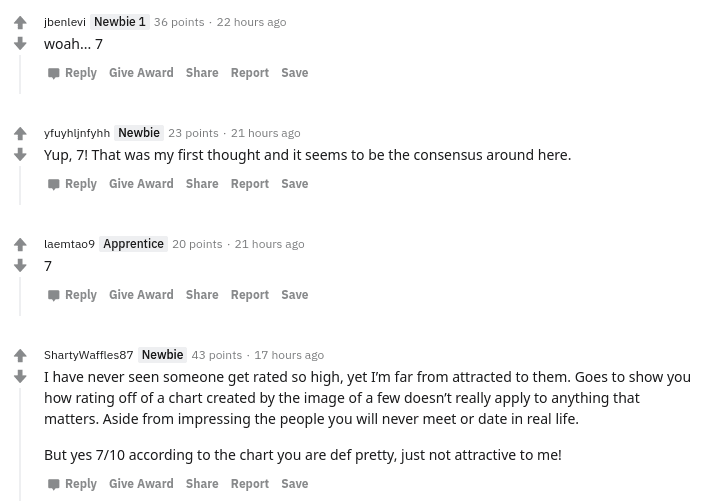Upvote yfuyhljnfyhh's comment

coord(20,134)
